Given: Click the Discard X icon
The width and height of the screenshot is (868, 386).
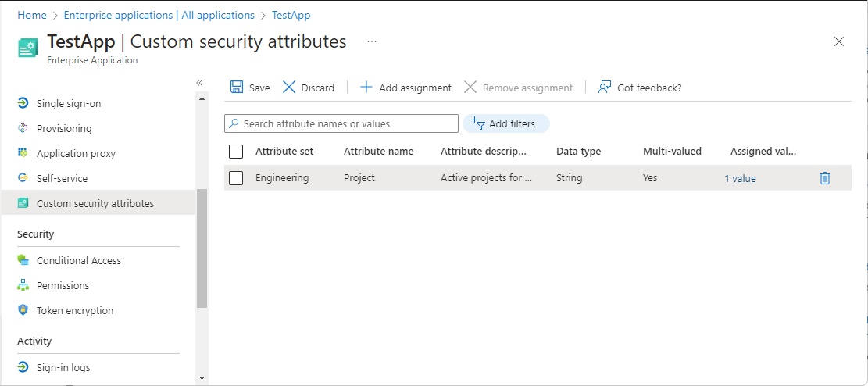Looking at the screenshot, I should [289, 88].
